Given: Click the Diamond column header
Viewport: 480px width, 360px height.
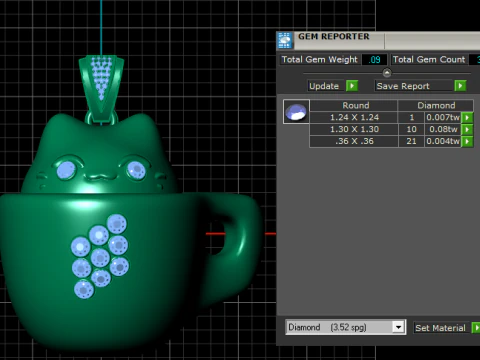Looking at the screenshot, I should (436, 105).
